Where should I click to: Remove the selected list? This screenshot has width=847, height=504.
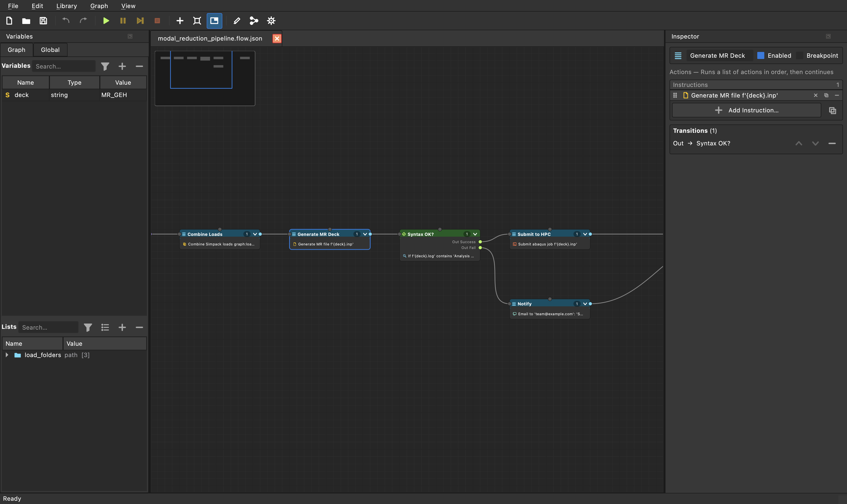(139, 327)
